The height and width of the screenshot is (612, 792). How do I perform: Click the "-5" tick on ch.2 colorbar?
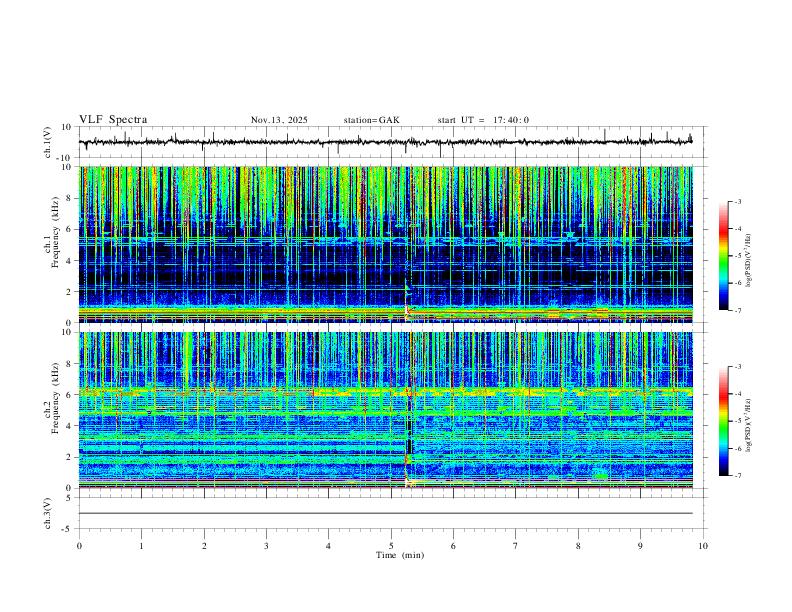tap(737, 421)
